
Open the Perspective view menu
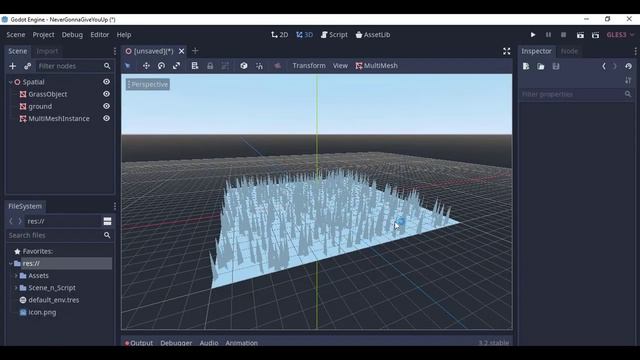148,84
